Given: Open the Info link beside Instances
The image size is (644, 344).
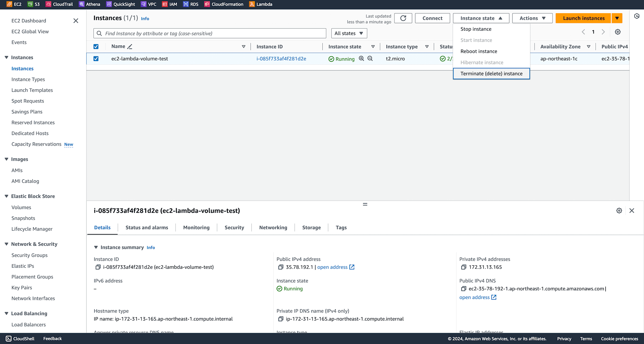Looking at the screenshot, I should pyautogui.click(x=145, y=19).
